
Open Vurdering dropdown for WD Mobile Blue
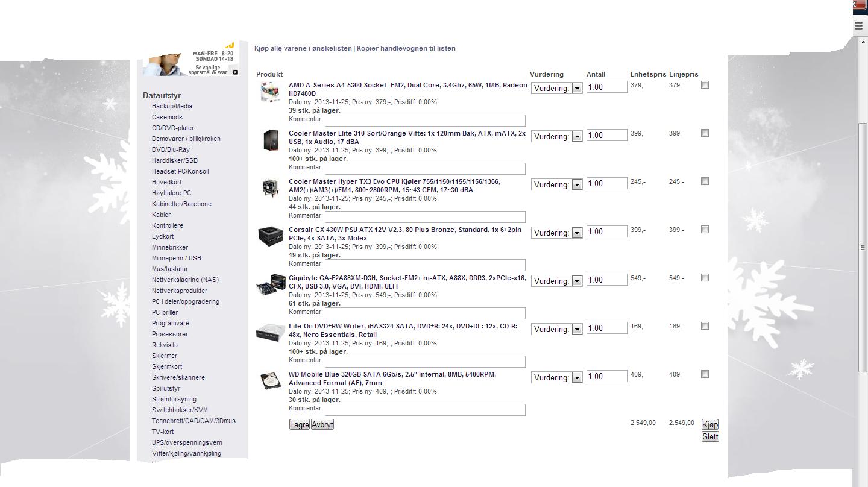click(556, 377)
